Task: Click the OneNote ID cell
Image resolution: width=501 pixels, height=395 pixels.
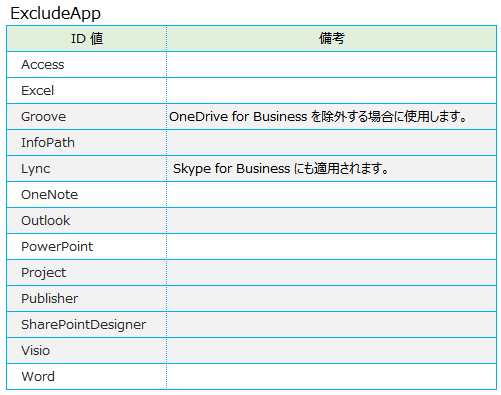Action: 87,195
